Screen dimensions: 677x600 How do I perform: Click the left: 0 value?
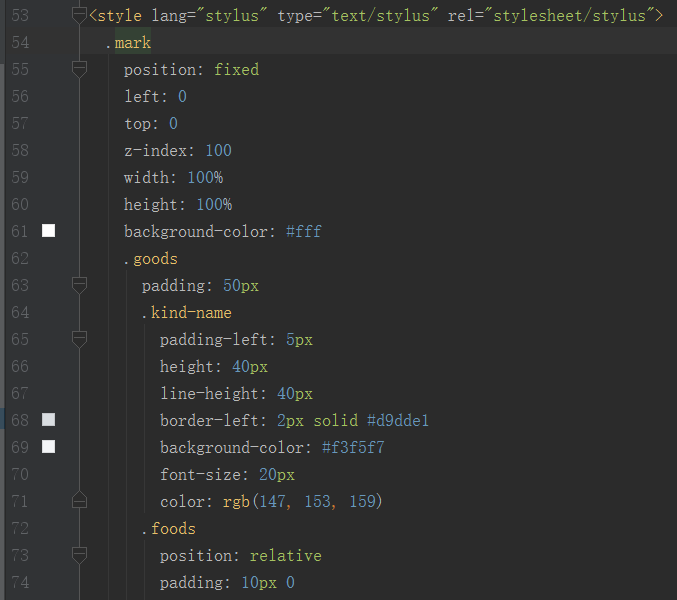pyautogui.click(x=182, y=97)
